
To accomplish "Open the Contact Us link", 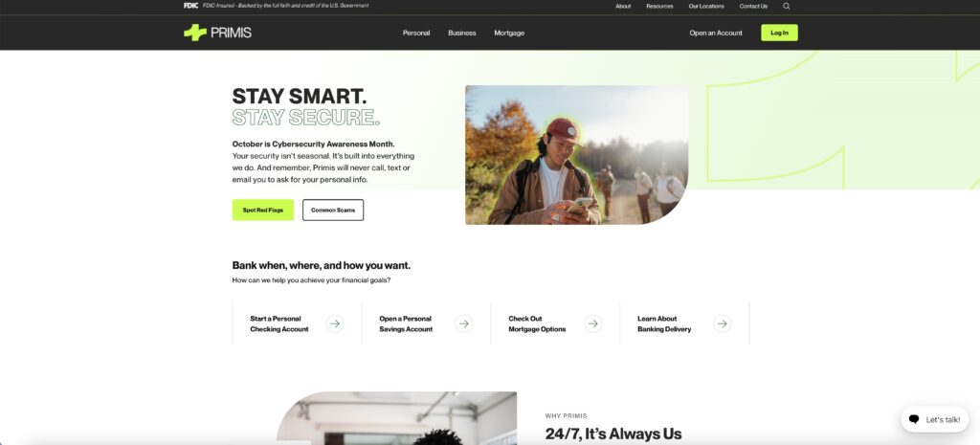I will click(x=753, y=7).
